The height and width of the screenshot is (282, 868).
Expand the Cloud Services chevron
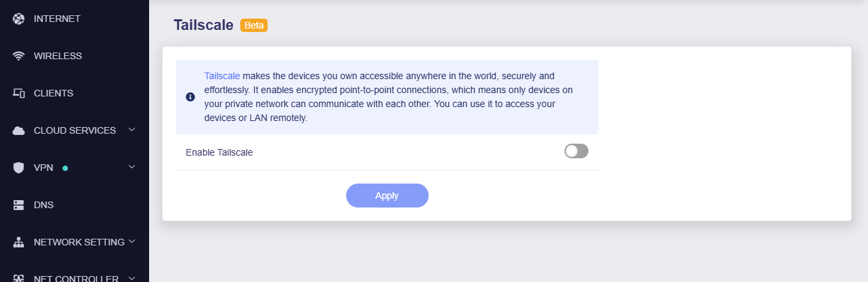(x=132, y=129)
